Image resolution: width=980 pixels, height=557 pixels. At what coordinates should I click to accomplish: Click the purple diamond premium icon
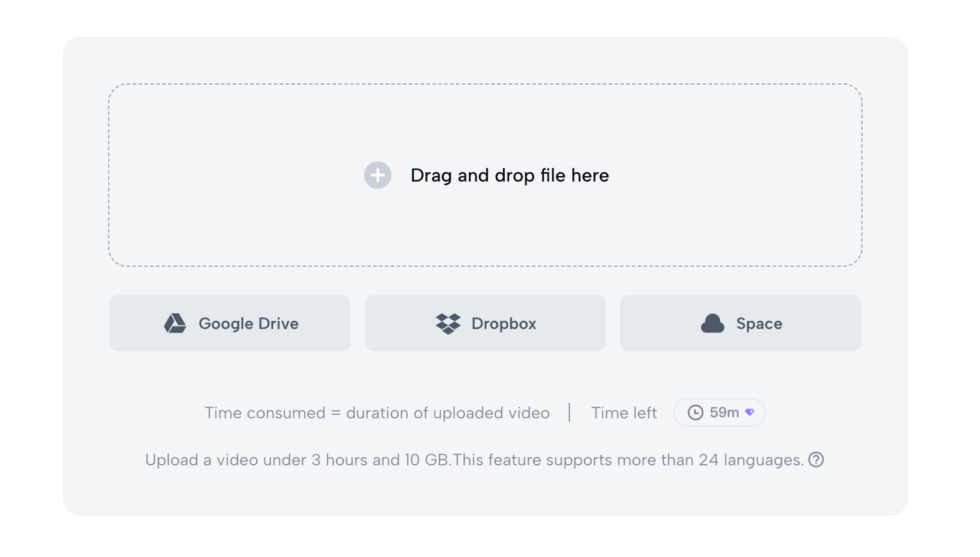click(750, 412)
